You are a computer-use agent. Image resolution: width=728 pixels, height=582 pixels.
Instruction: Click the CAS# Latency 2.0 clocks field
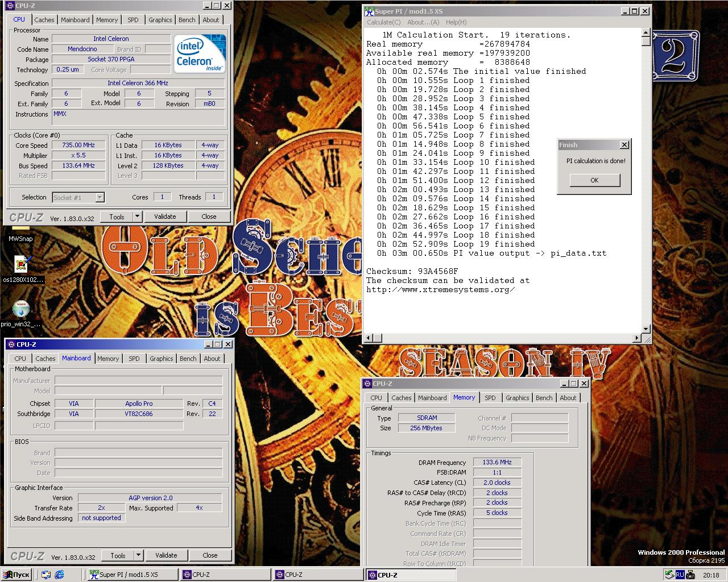(497, 483)
